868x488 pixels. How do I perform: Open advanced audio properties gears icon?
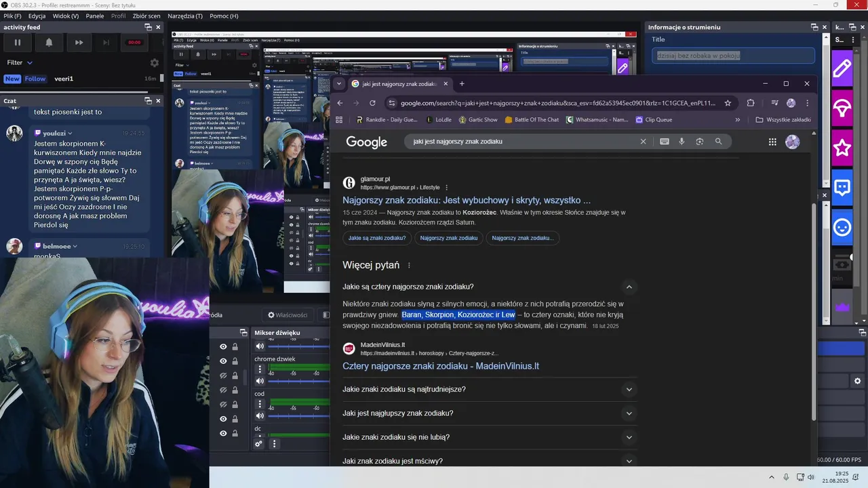(258, 444)
